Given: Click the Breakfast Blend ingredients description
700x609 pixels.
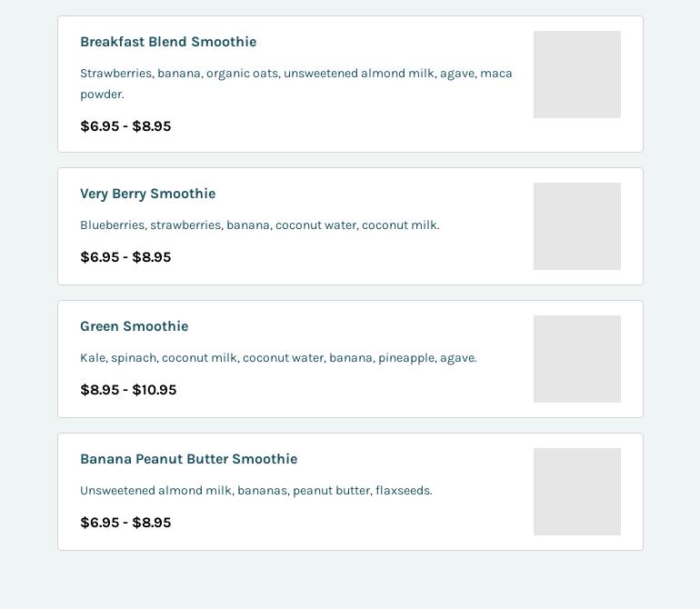Looking at the screenshot, I should coord(295,84).
